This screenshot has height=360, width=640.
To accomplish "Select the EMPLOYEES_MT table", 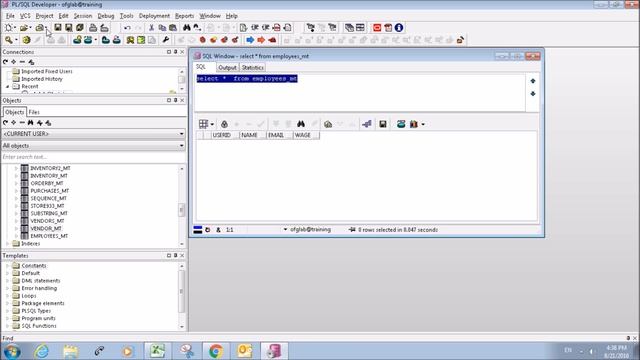I will 49,236.
